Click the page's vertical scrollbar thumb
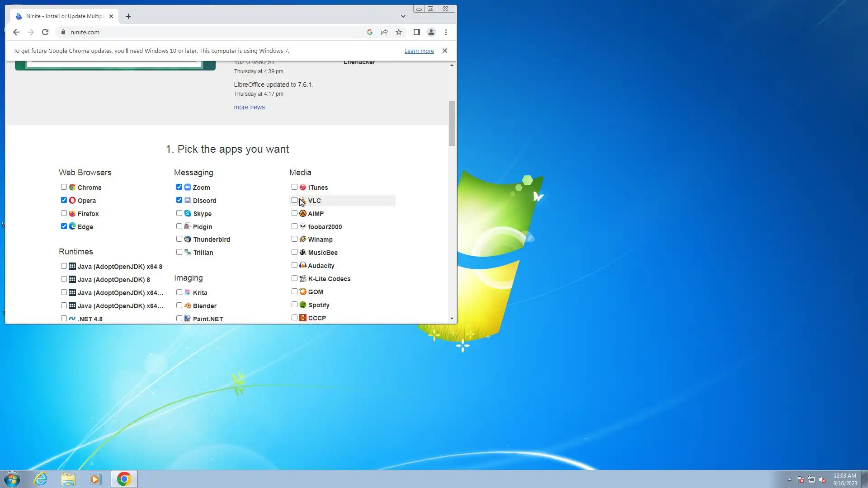868x488 pixels. tap(452, 123)
